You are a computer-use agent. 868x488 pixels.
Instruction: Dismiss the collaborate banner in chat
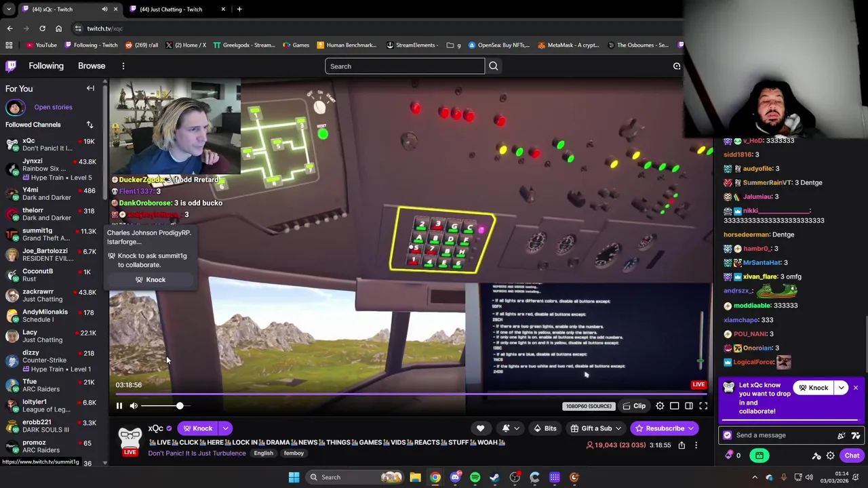(856, 388)
